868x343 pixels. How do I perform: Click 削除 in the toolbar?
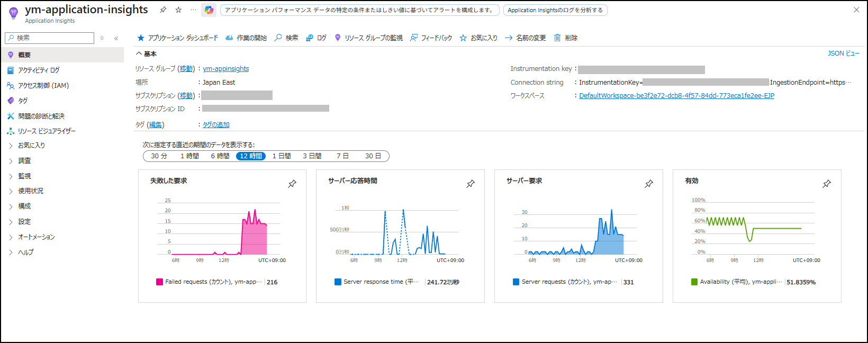566,38
